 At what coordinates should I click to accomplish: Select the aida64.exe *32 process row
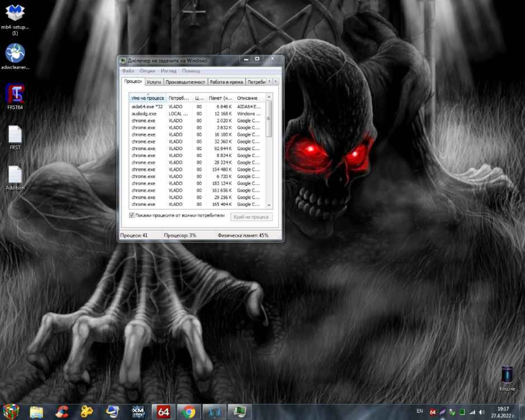(x=198, y=106)
